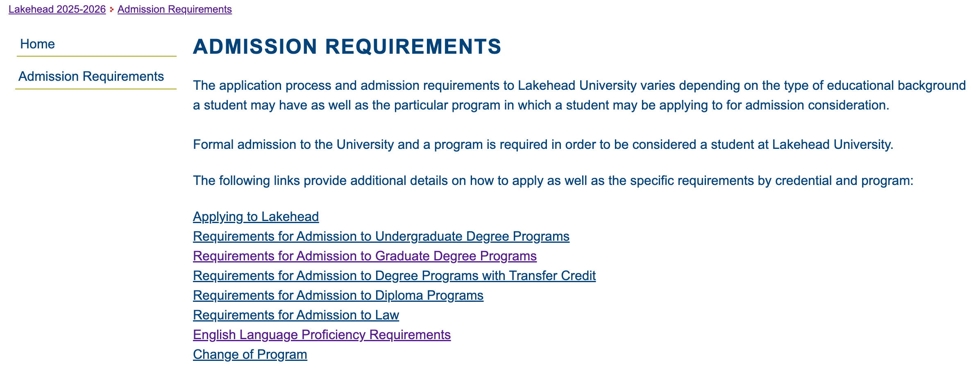Open the Applying to Lakehead link
This screenshot has height=374, width=980.
pos(256,217)
